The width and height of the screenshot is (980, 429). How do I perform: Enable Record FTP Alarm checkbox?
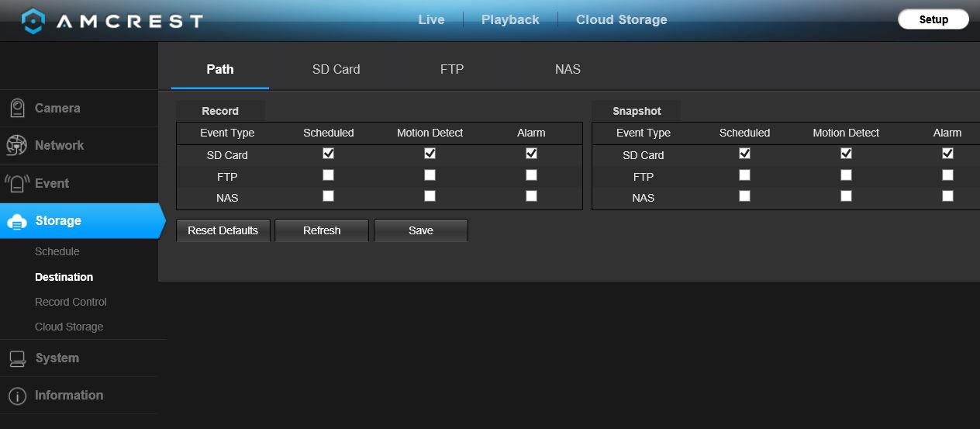[531, 175]
